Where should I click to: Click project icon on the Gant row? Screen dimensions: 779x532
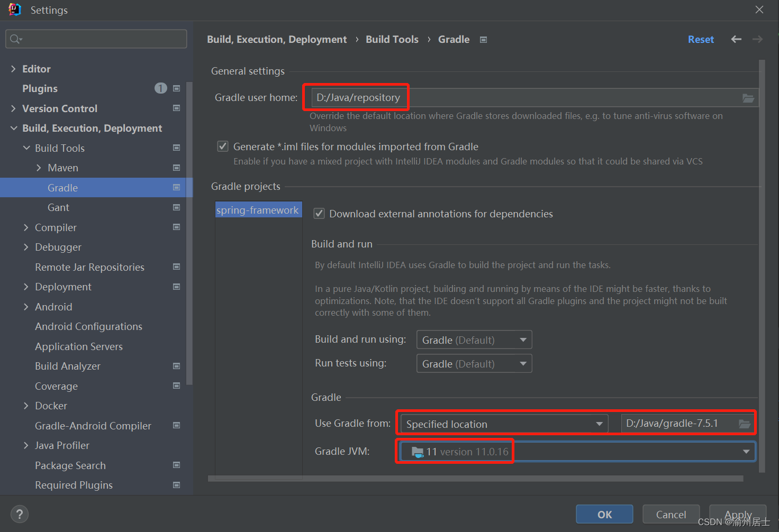click(177, 207)
